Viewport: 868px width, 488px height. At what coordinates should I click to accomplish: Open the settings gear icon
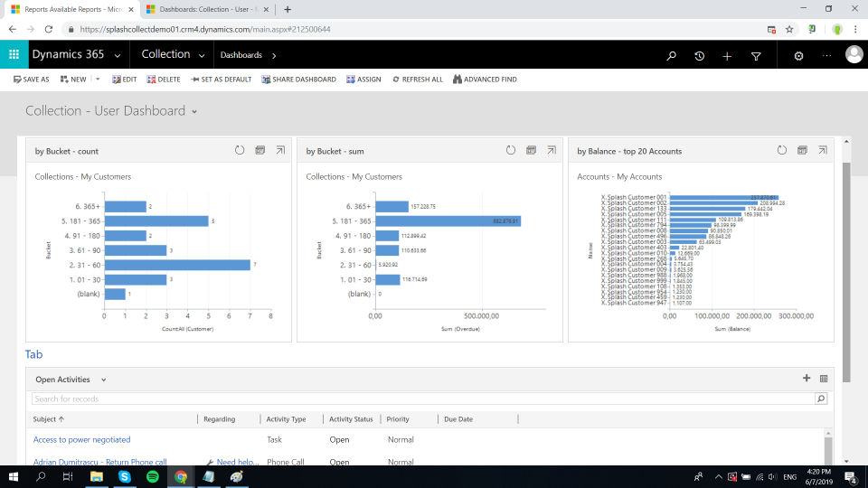tap(798, 55)
